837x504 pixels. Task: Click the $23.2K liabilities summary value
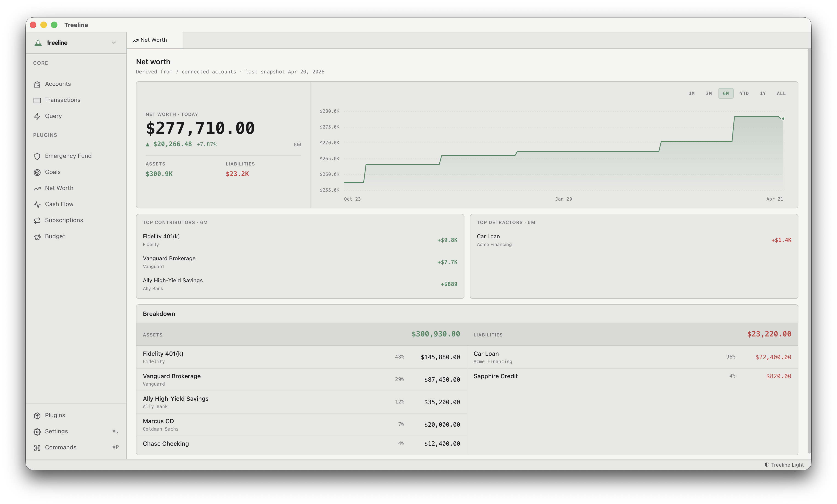(x=237, y=174)
